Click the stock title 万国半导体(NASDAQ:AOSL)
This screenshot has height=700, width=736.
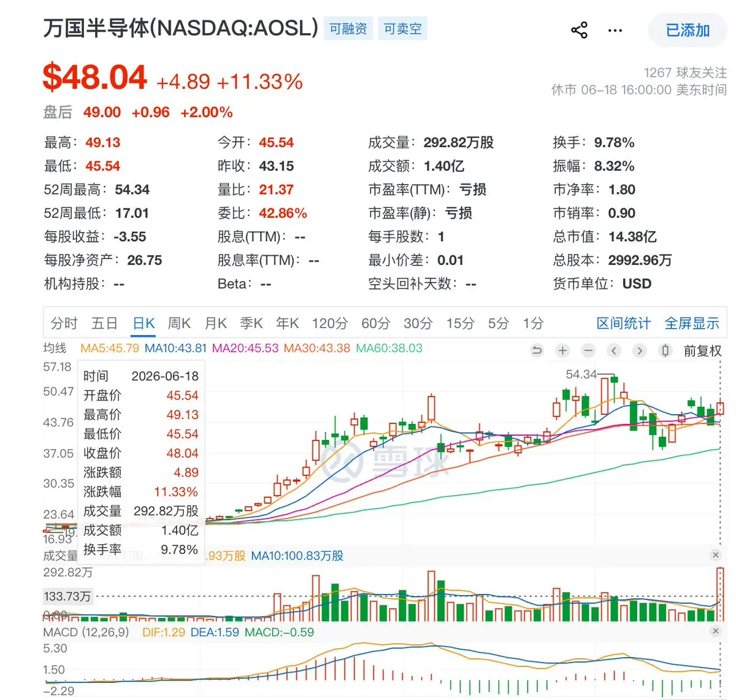click(181, 28)
